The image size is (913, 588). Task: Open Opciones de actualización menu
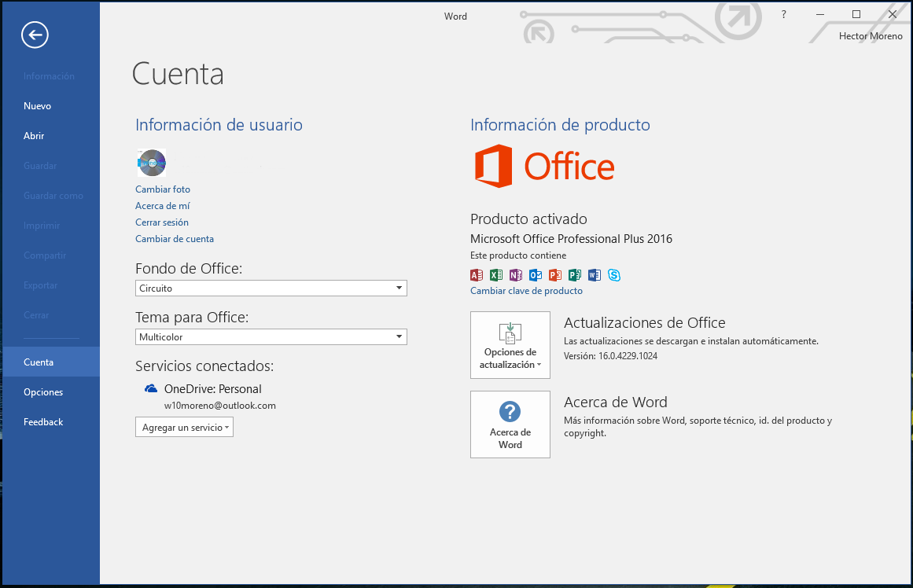[x=510, y=345]
